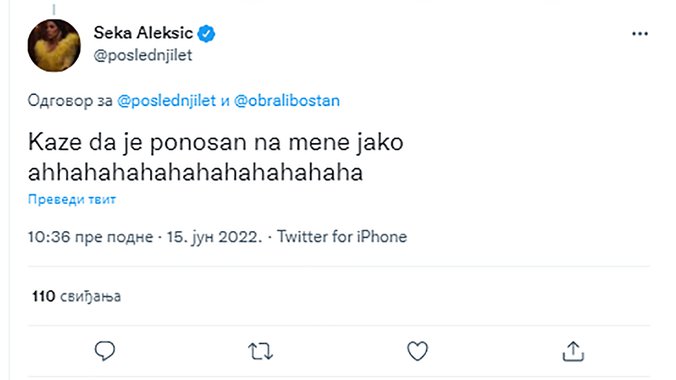Image resolution: width=676 pixels, height=380 pixels.
Task: Open the share tweet icon
Action: click(573, 351)
